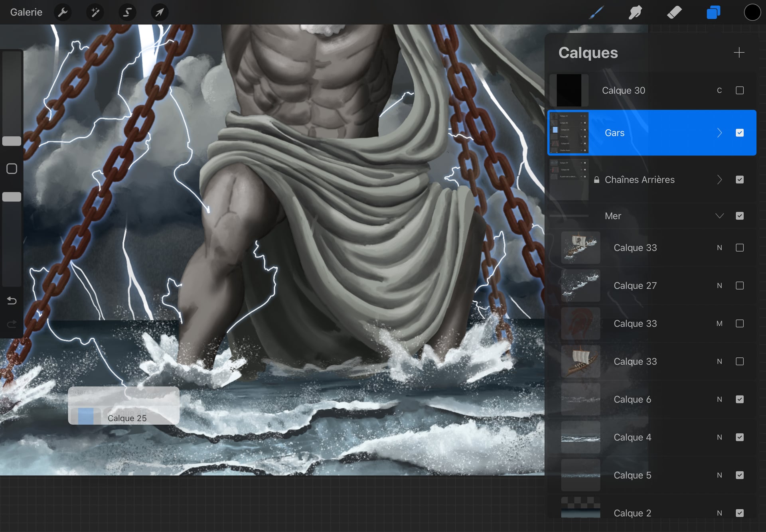Hide the Mer group
Screen dimensions: 766x532
point(739,216)
